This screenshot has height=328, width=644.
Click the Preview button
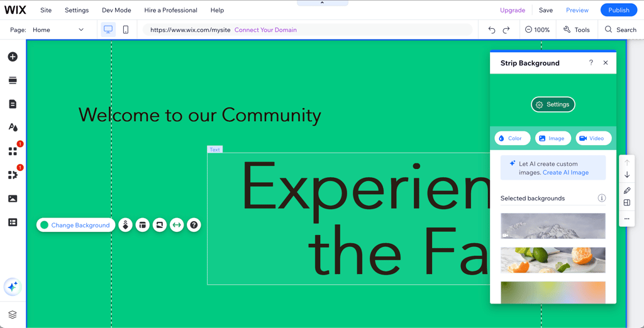577,10
